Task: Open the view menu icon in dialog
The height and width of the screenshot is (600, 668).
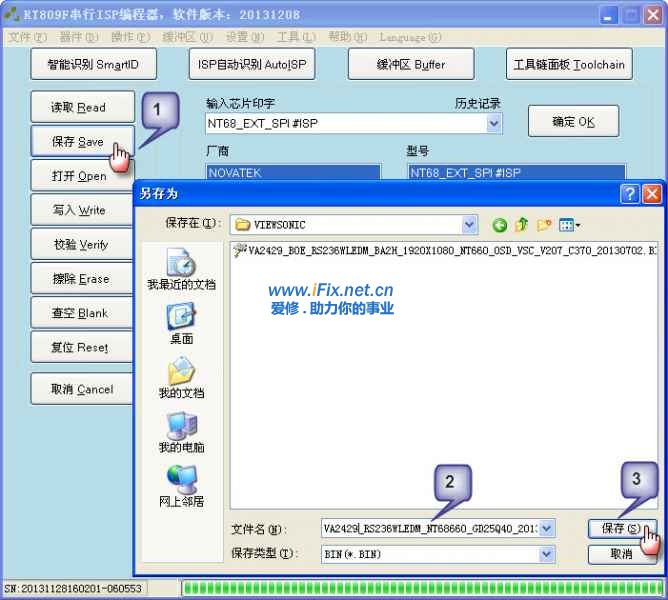Action: pyautogui.click(x=570, y=225)
